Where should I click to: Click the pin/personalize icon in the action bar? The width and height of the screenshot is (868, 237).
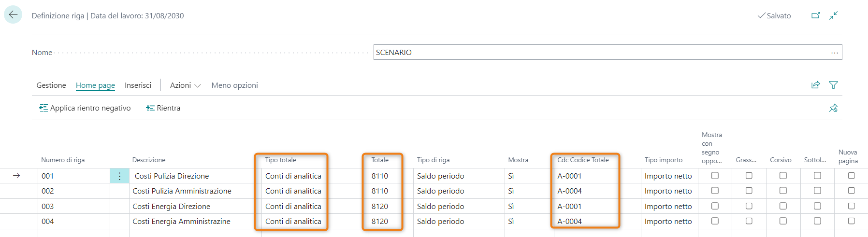tap(833, 108)
